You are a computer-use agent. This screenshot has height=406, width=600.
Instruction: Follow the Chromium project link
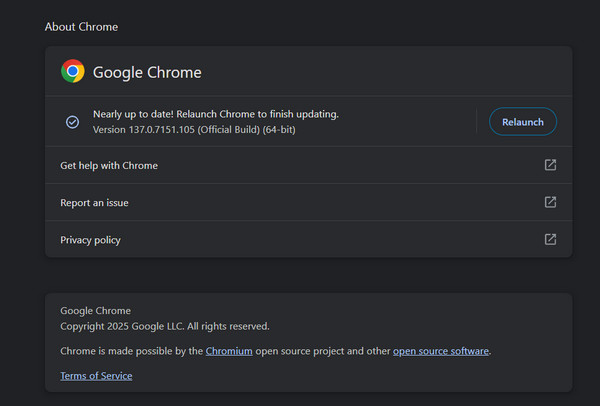[230, 351]
